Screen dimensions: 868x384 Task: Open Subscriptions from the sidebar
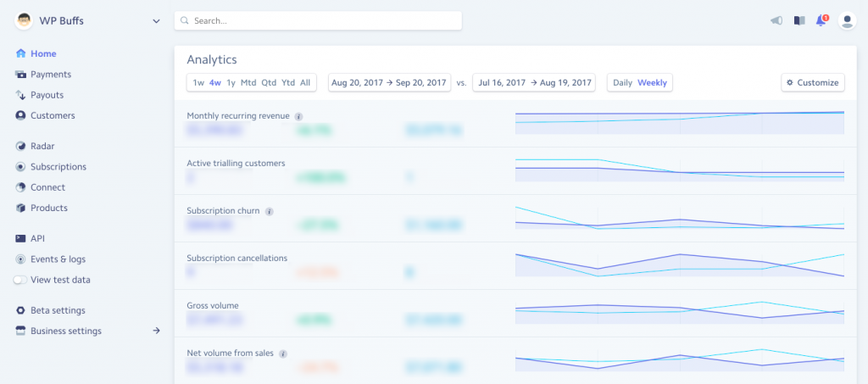pos(58,167)
